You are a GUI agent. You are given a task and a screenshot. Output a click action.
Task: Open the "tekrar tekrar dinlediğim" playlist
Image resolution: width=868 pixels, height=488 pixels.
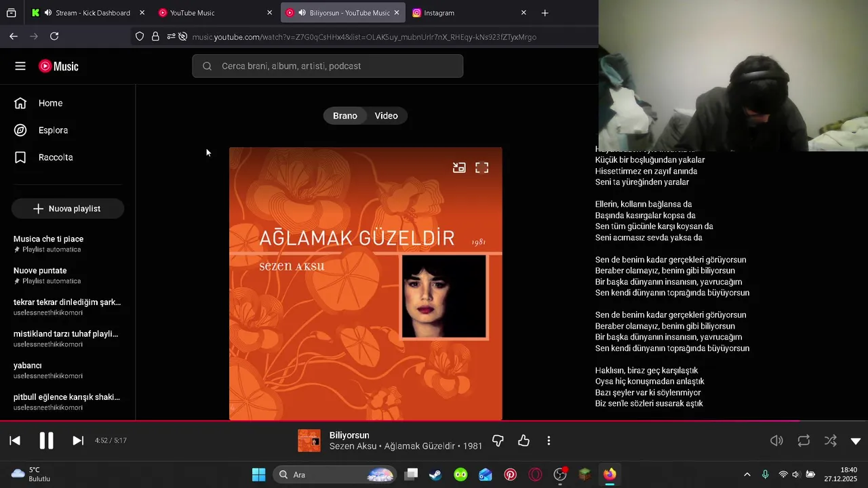click(67, 307)
